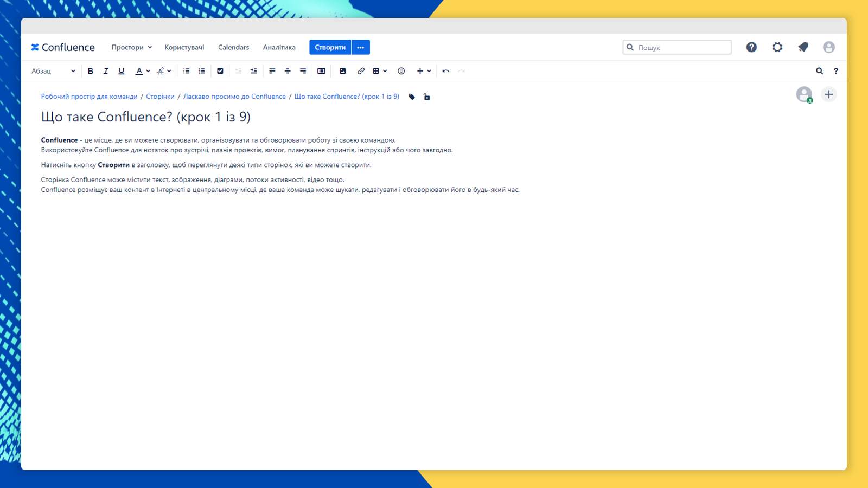Open page restrictions lock icon
868x488 pixels.
[x=427, y=97]
